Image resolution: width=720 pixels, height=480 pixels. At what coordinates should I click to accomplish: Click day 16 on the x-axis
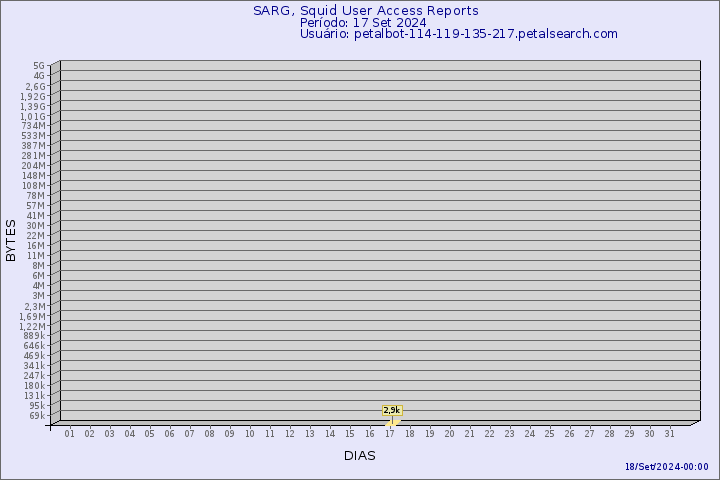coord(370,434)
